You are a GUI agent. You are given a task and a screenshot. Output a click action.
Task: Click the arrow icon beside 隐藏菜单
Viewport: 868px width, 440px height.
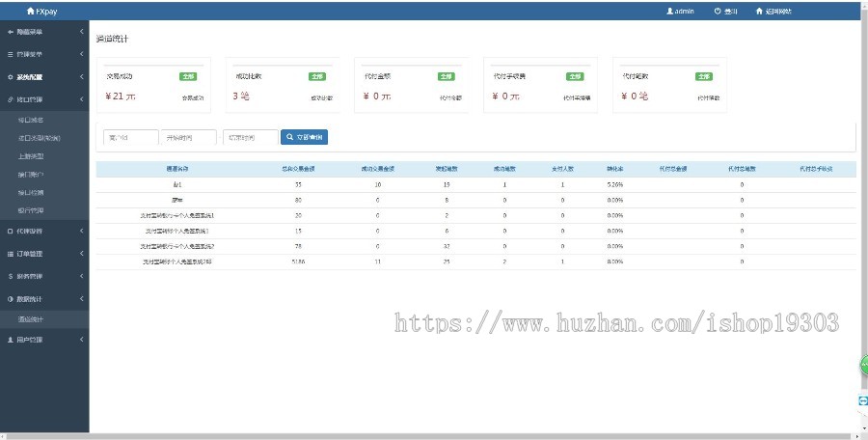pos(10,32)
